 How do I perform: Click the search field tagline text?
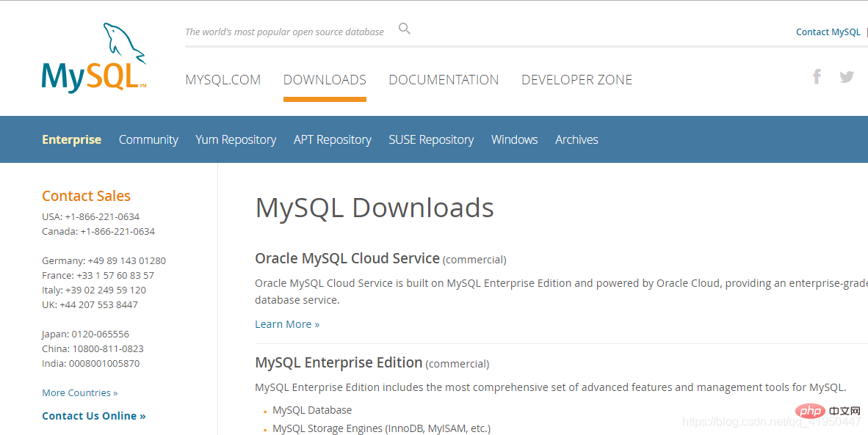click(284, 32)
